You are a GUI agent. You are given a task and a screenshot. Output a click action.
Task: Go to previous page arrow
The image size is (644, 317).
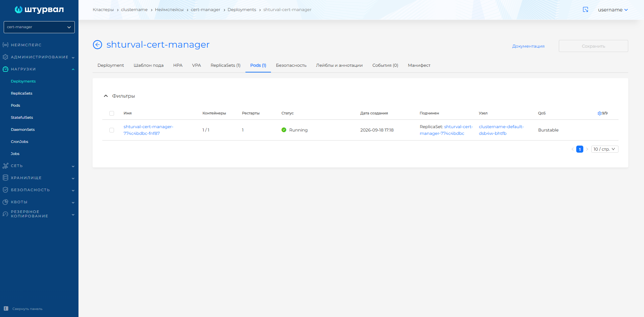(x=573, y=149)
